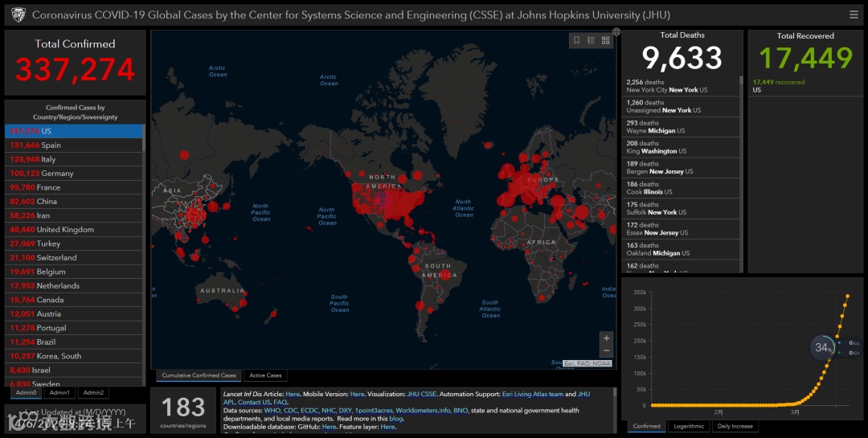This screenshot has height=438, width=868.
Task: Select Netherlands in the country list
Action: click(x=74, y=286)
